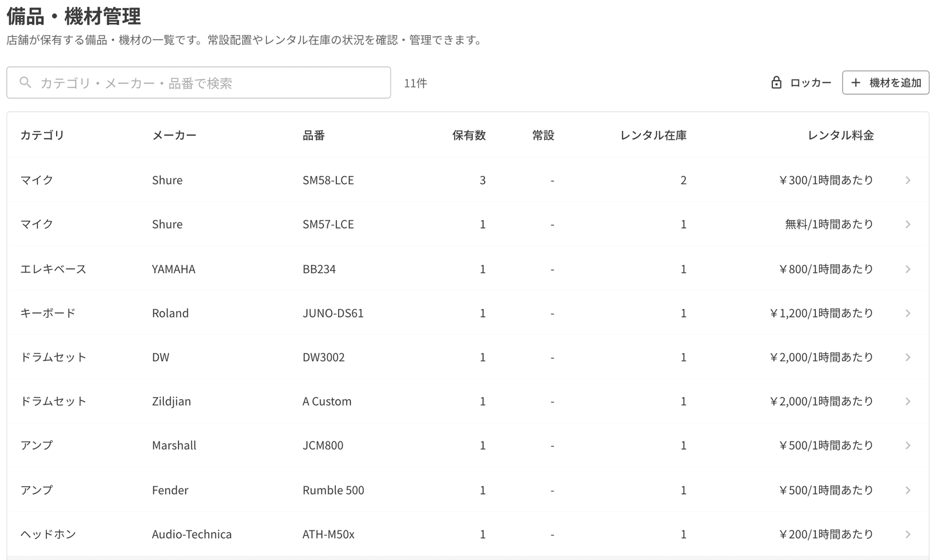Click the Roland maker cell
Screen dimensions: 936x560
tap(170, 313)
